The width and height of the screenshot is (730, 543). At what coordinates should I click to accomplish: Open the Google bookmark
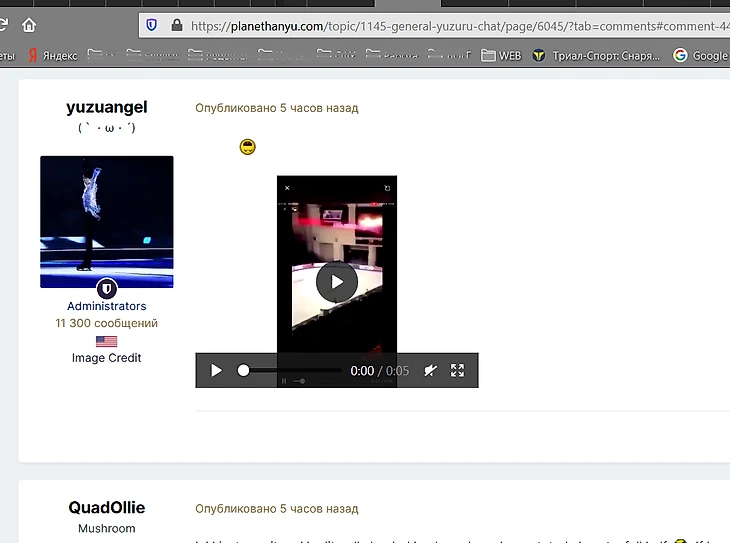pyautogui.click(x=700, y=56)
